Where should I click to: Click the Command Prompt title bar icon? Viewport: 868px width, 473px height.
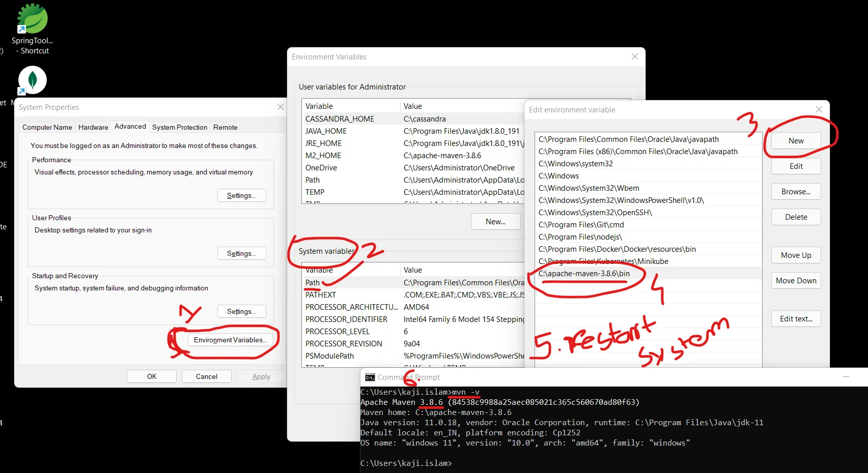[x=370, y=377]
